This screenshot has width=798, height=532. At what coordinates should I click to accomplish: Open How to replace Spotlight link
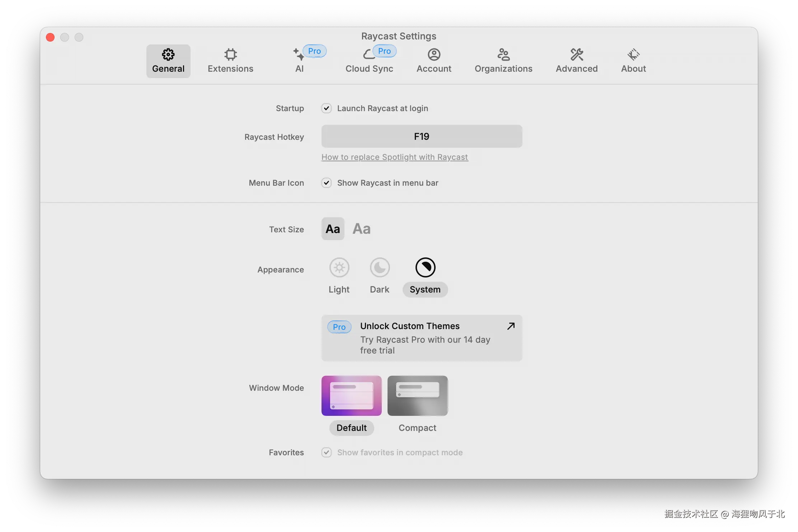coord(395,157)
